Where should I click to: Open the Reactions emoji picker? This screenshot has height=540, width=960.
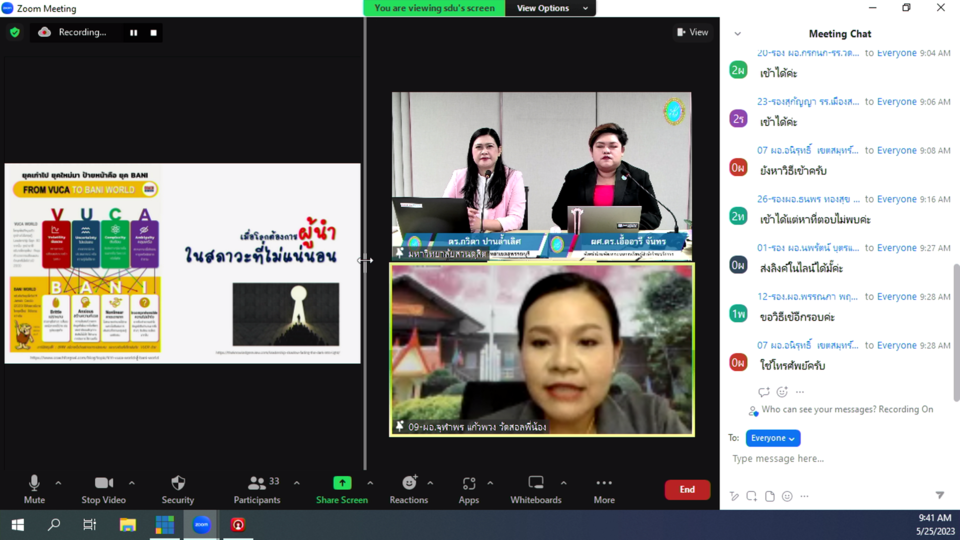[x=408, y=487]
